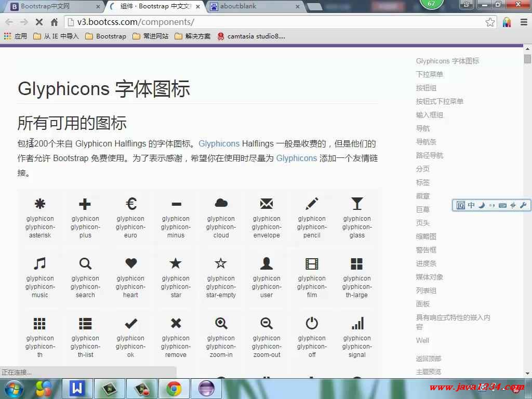Viewport: 532px width, 399px height.
Task: Open Chrome from the taskbar
Action: point(174,389)
